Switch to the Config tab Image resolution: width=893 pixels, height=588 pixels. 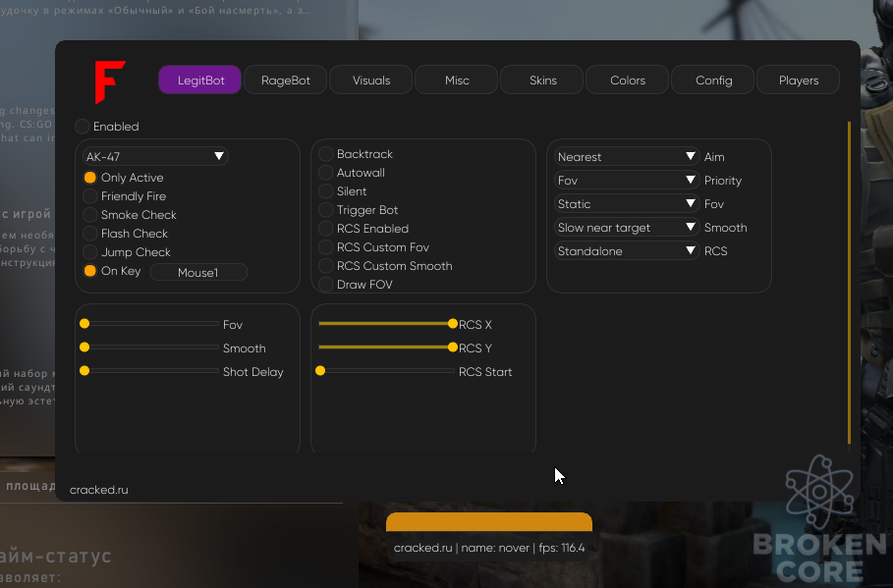[713, 80]
